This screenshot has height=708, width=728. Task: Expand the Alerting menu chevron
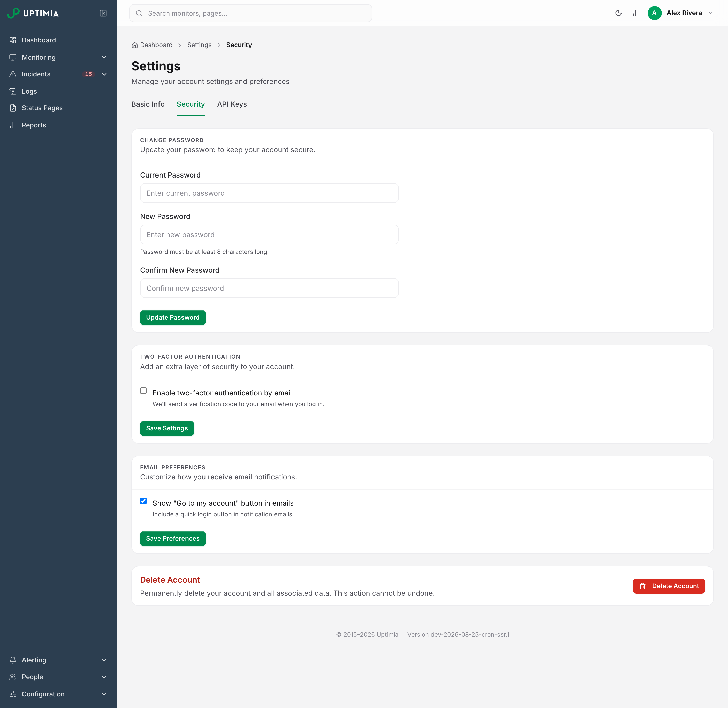(x=104, y=660)
